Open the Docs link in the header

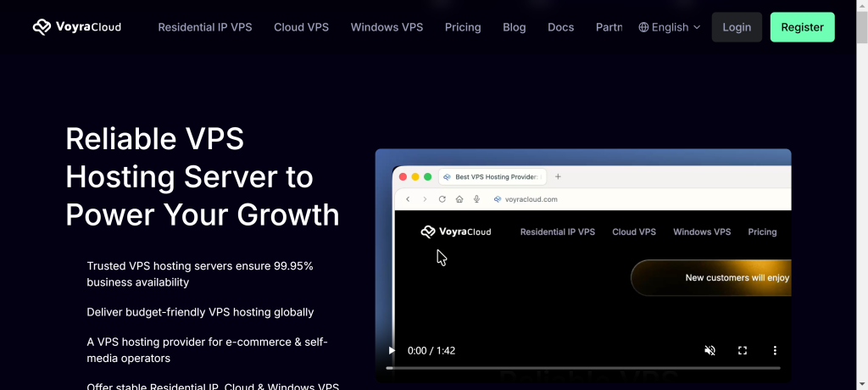click(560, 27)
